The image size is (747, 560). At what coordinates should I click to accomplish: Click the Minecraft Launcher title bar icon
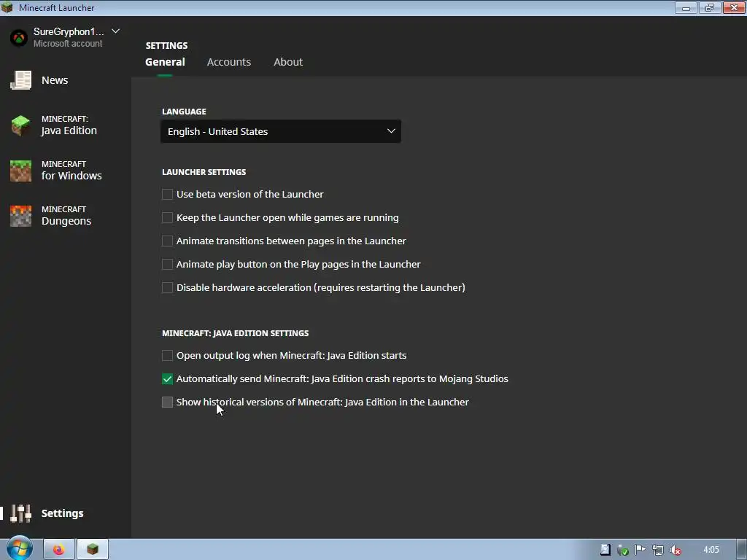tap(7, 7)
